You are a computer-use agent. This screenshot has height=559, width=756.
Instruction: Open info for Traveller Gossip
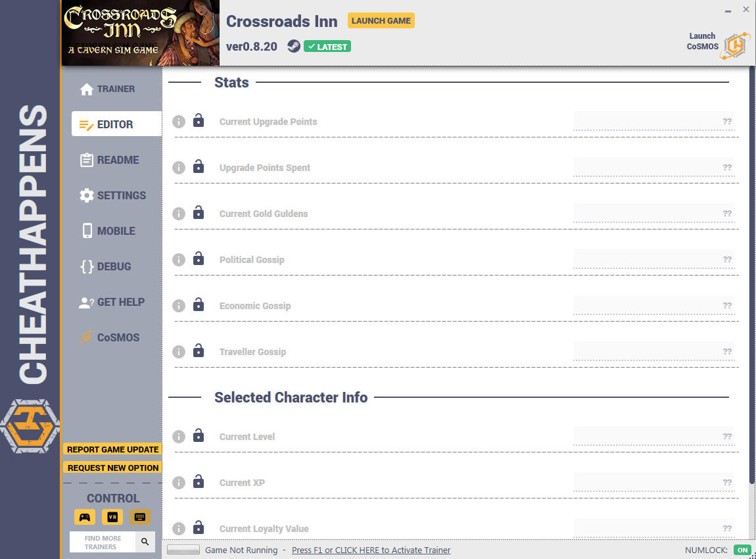pos(179,352)
